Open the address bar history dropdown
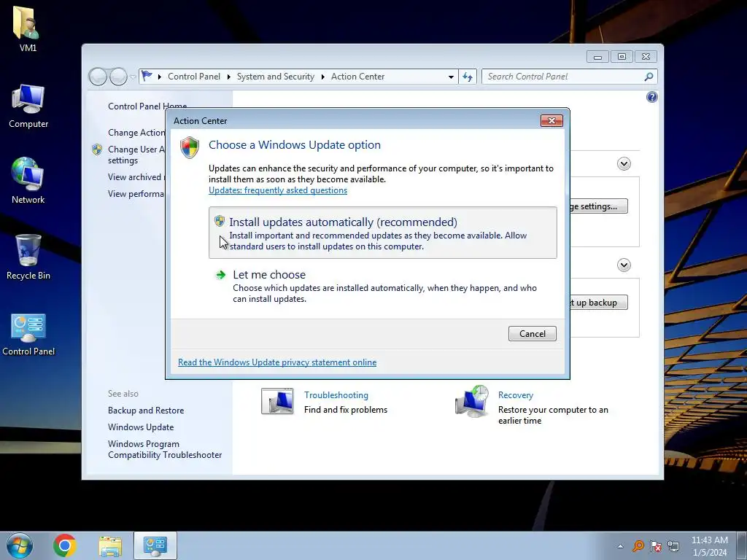The width and height of the screenshot is (747, 560). point(451,77)
